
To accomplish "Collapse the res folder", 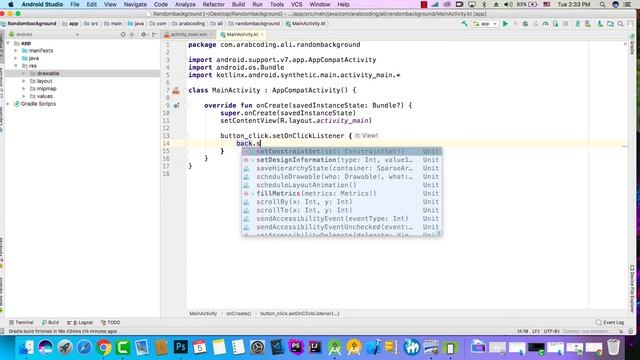I will pos(16,66).
